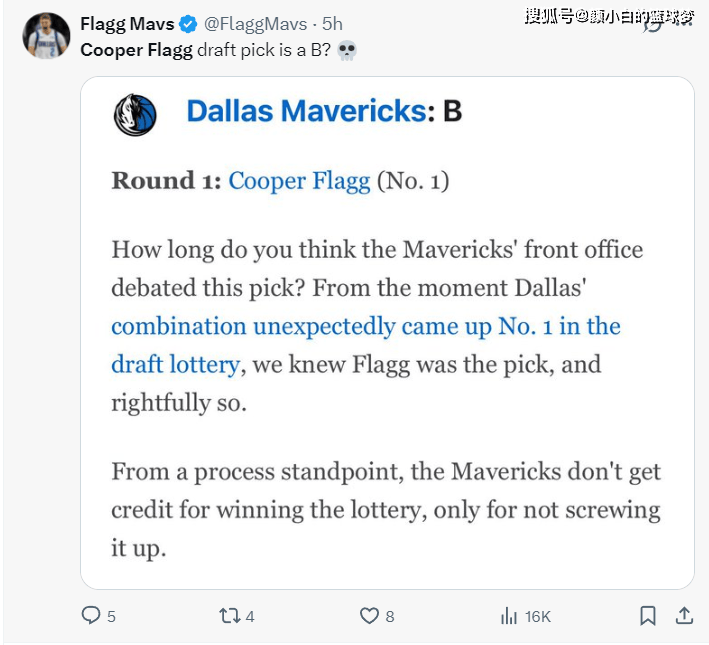Bookmark this Flagg Mavs tweet
This screenshot has height=645, width=709.
tap(648, 615)
